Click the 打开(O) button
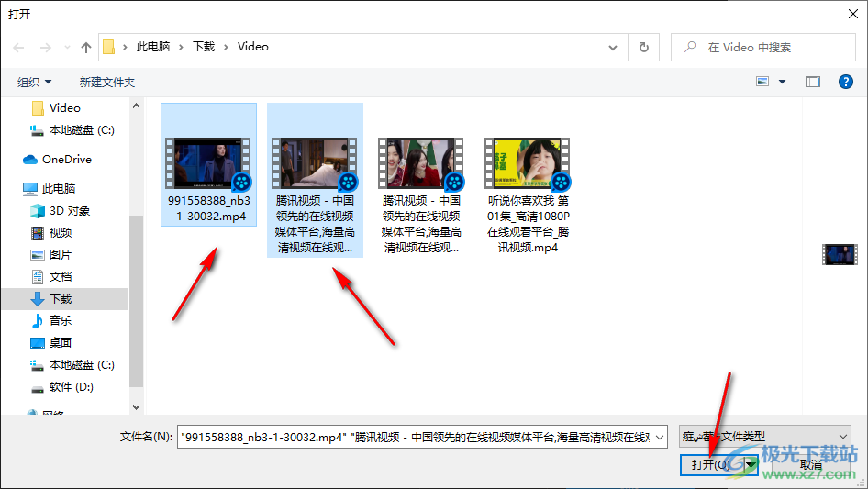Screen dimensions: 868x489 [x=711, y=464]
